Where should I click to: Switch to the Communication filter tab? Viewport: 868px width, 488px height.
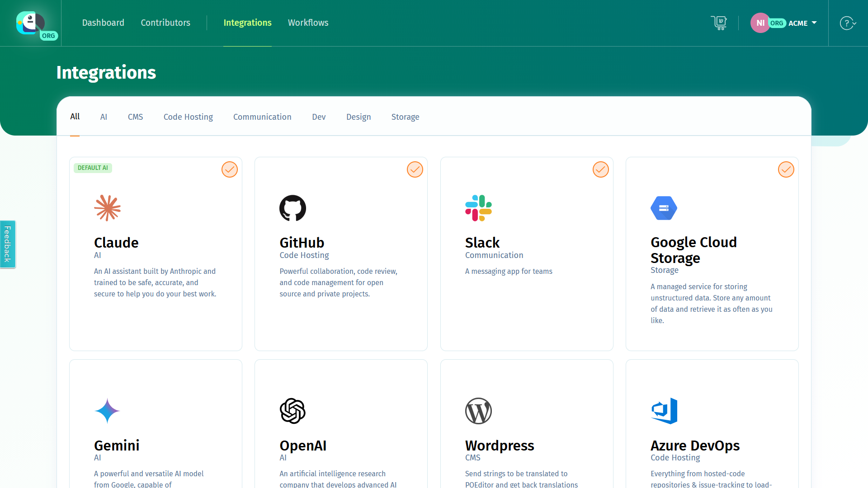tap(262, 117)
